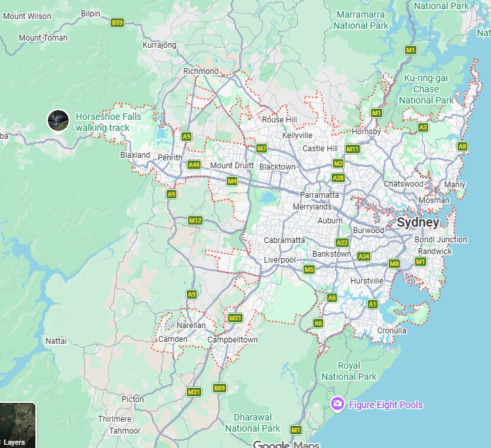Viewport: 491px width, 448px height.
Task: Open Marramarra National Park label
Action: (x=361, y=20)
